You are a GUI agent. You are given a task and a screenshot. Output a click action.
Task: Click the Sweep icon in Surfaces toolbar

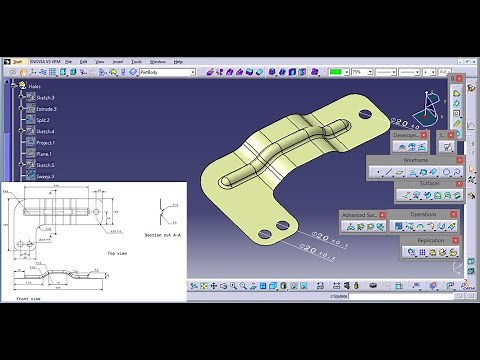point(428,195)
